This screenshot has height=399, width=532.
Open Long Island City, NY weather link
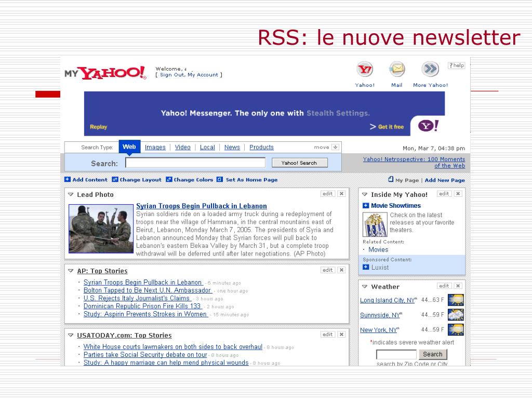[x=388, y=300]
